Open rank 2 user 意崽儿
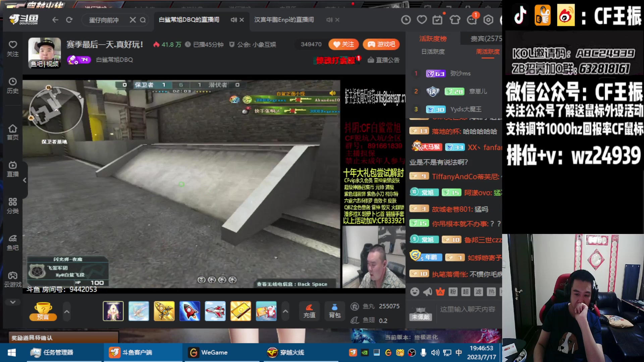 click(478, 91)
